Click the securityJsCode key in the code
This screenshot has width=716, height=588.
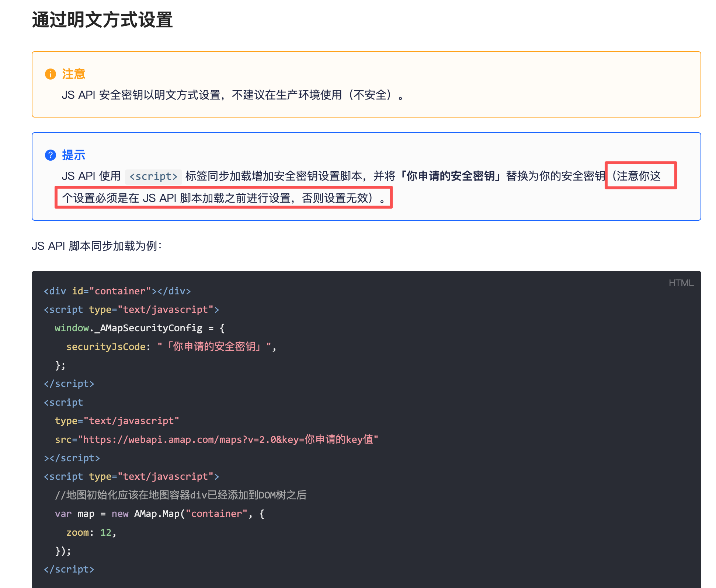point(106,347)
